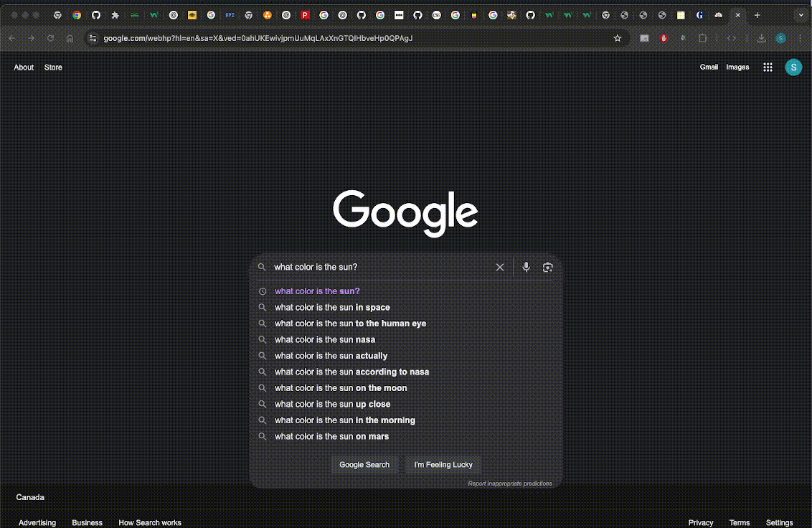Click the code brackets toolbar icon
The width and height of the screenshot is (812, 528).
tap(731, 38)
